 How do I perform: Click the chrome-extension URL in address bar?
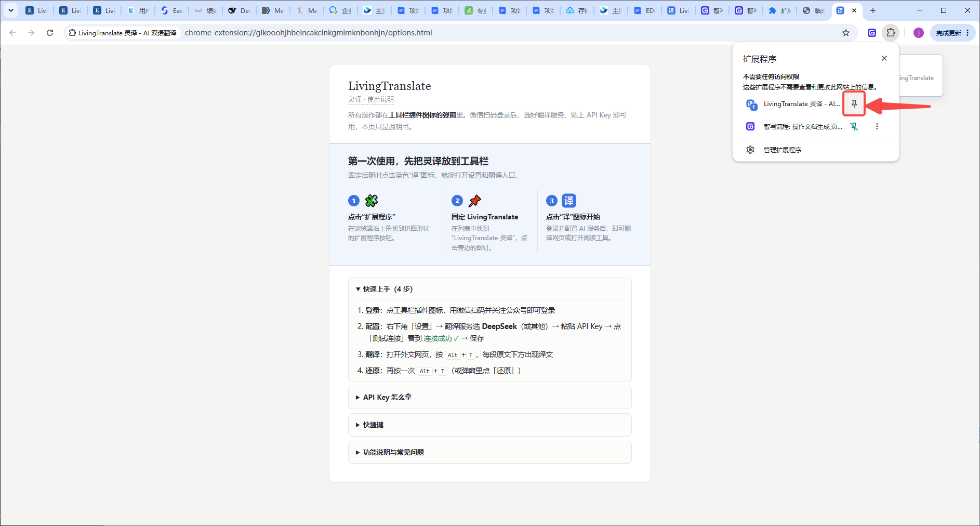pyautogui.click(x=308, y=33)
